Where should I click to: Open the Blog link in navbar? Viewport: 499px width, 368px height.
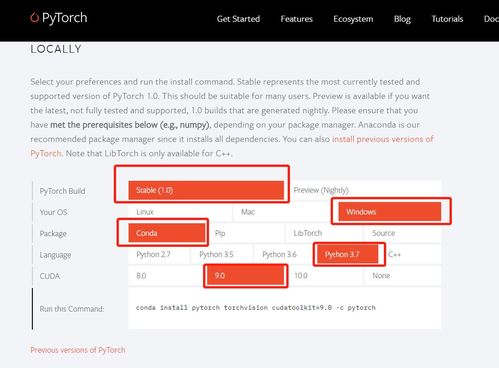tap(402, 19)
